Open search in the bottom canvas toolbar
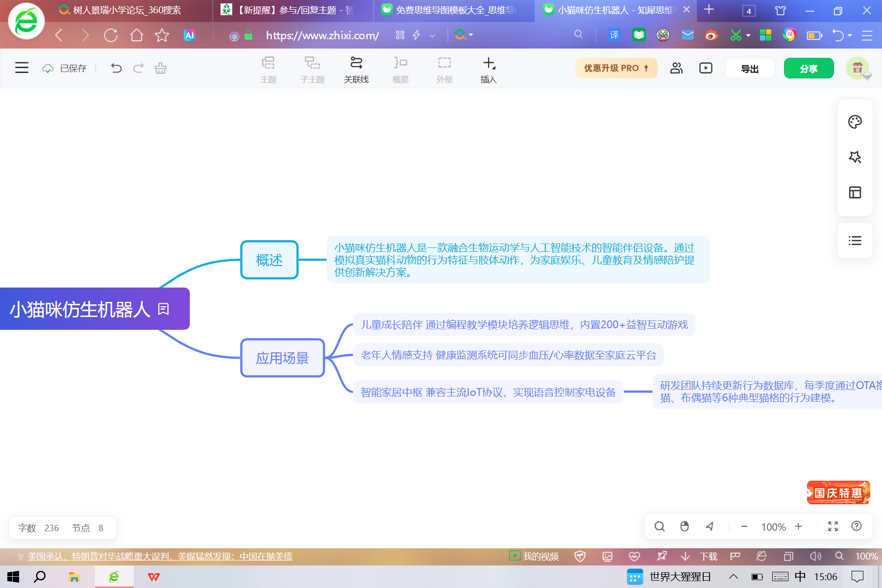The image size is (882, 588). click(660, 526)
